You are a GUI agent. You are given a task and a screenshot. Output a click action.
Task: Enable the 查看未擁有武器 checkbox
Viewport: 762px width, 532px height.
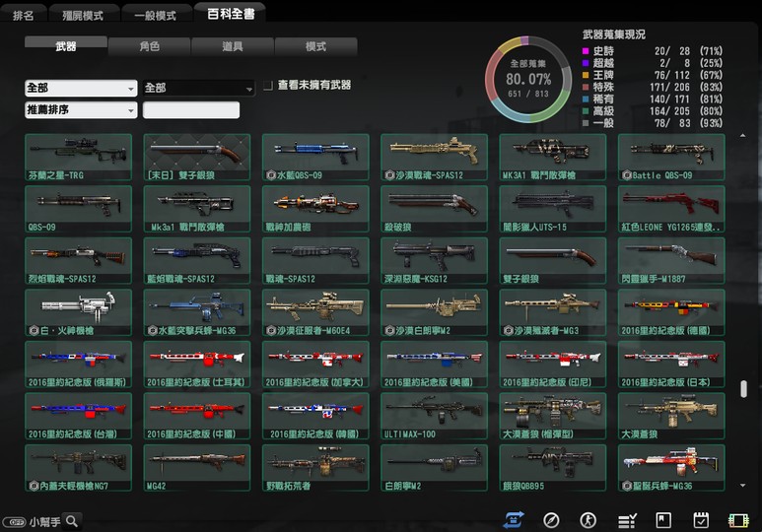click(x=268, y=86)
